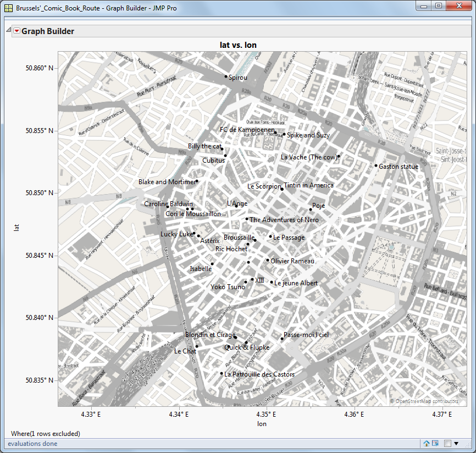Click the window preview box in the status bar
476x453 pixels.
[x=447, y=444]
